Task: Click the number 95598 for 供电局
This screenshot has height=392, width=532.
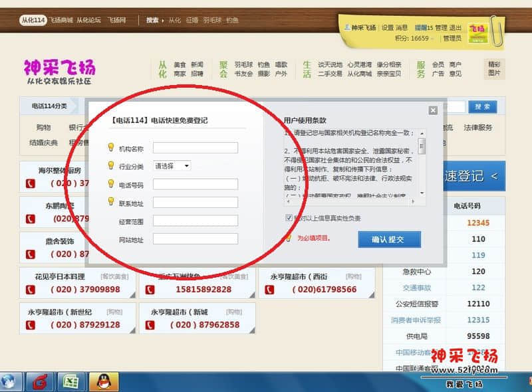Action: pyautogui.click(x=478, y=336)
